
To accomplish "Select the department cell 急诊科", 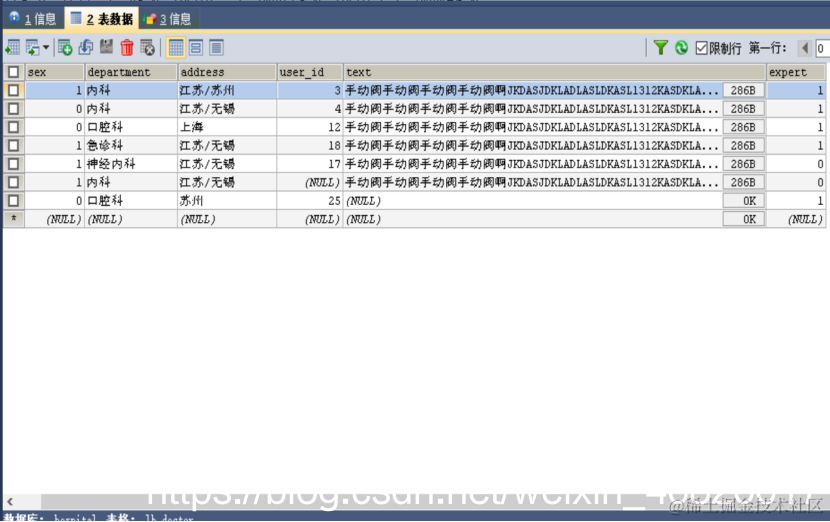I will pos(131,146).
